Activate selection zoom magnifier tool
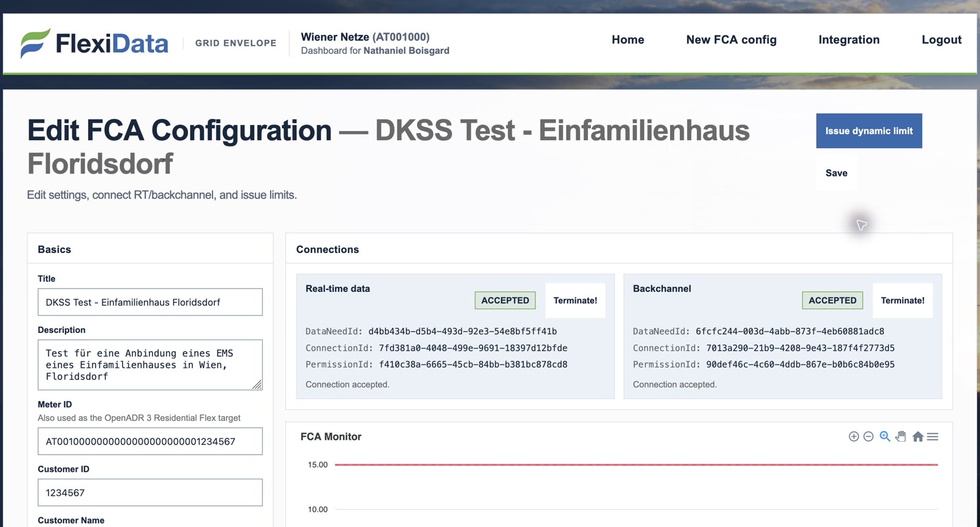The width and height of the screenshot is (980, 527). point(885,436)
